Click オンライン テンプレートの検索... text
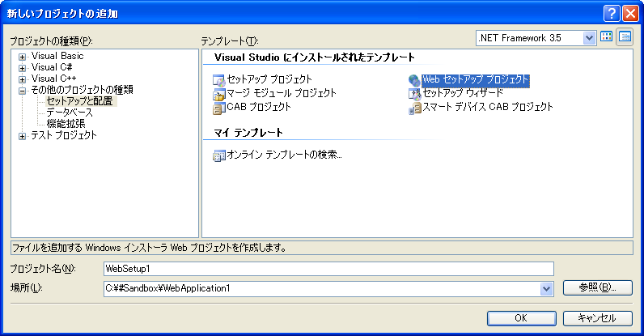The image size is (644, 336). 284,155
